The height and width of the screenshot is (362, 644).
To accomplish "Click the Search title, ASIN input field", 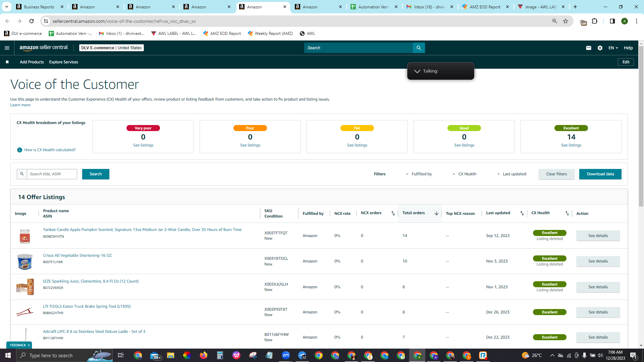I will pyautogui.click(x=52, y=174).
